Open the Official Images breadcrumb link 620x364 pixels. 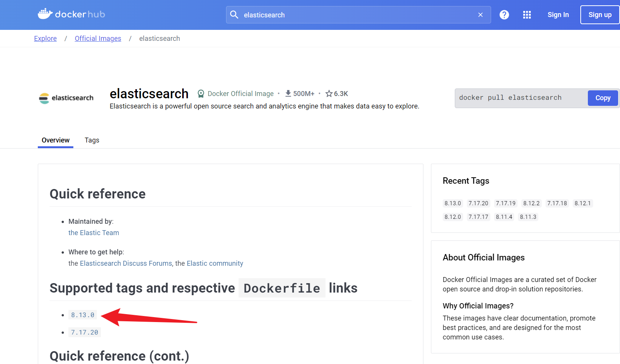coord(98,39)
